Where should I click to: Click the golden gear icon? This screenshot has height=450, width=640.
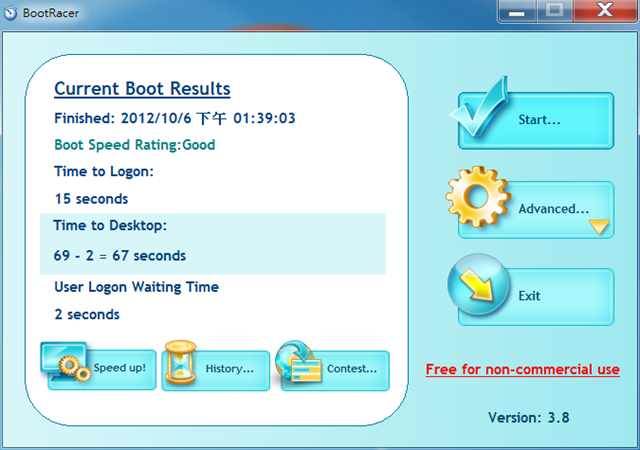(478, 197)
